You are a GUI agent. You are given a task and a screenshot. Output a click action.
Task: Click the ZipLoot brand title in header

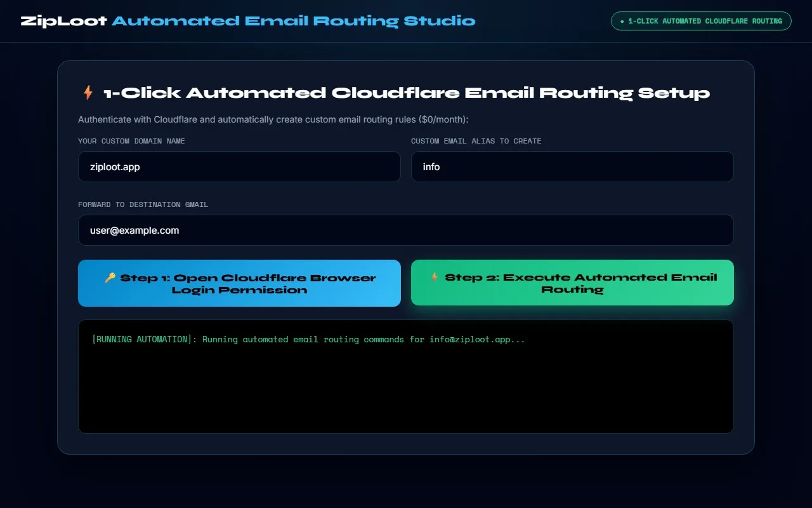coord(248,21)
